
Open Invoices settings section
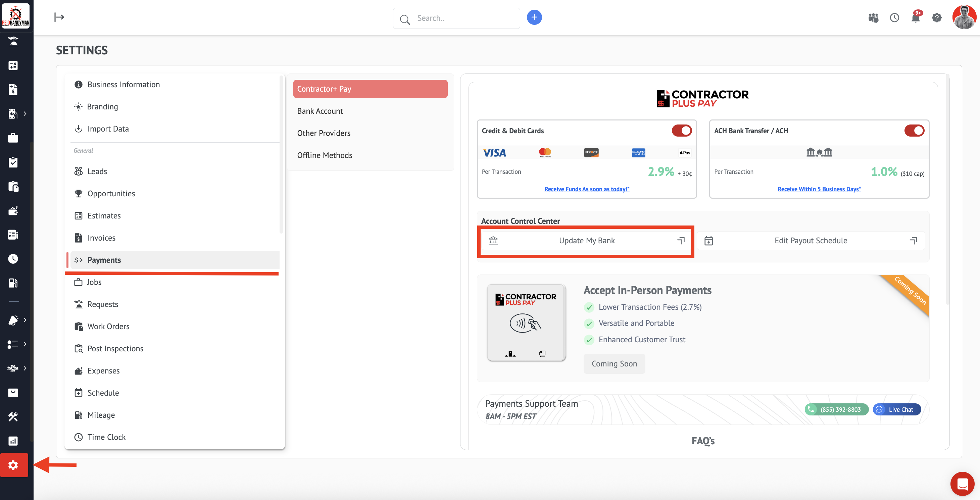(101, 238)
